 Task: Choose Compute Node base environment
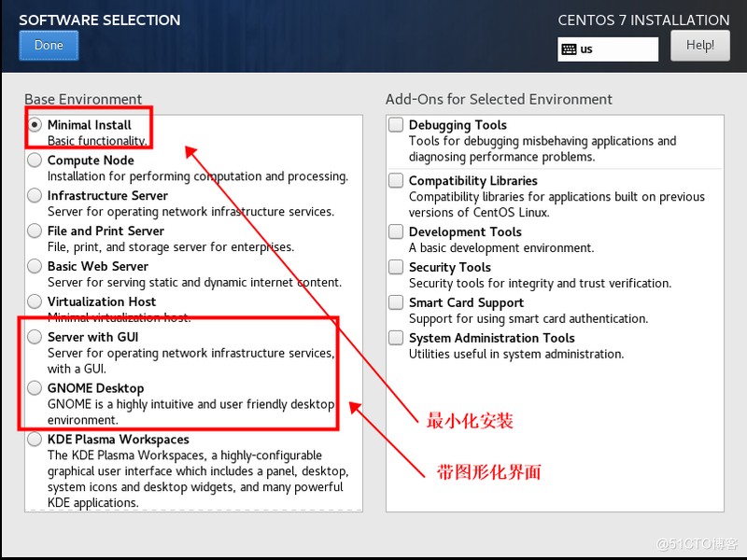(35, 160)
